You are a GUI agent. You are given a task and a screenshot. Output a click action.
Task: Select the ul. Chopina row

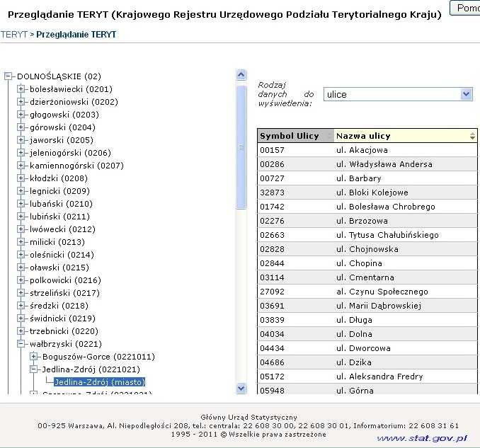click(367, 263)
